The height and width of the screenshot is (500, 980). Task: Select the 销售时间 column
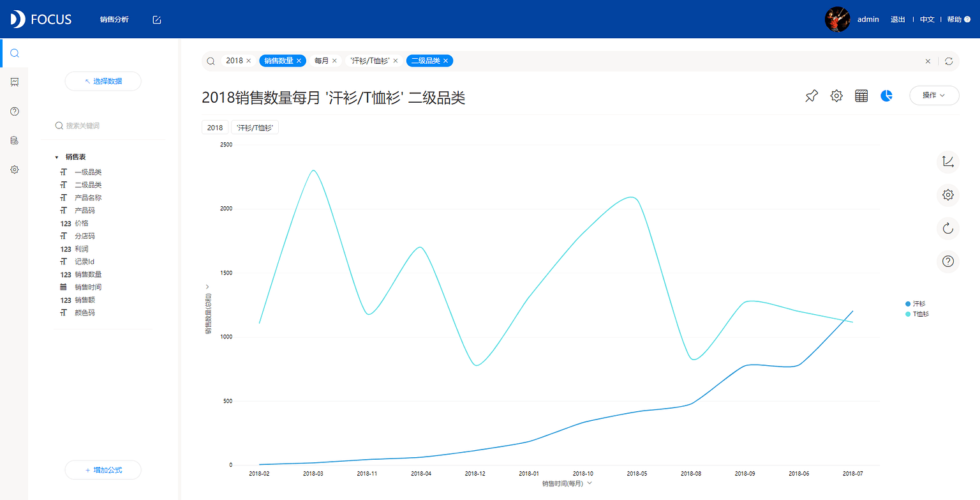pyautogui.click(x=88, y=287)
